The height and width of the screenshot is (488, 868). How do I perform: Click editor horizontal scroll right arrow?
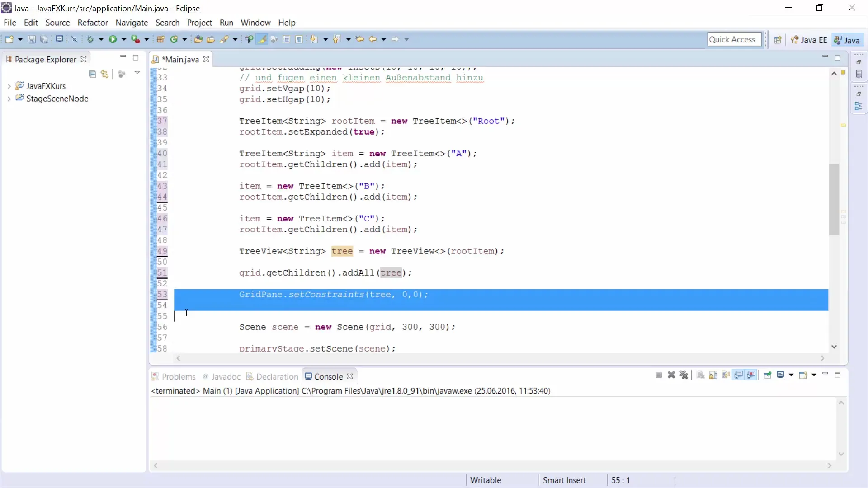823,358
